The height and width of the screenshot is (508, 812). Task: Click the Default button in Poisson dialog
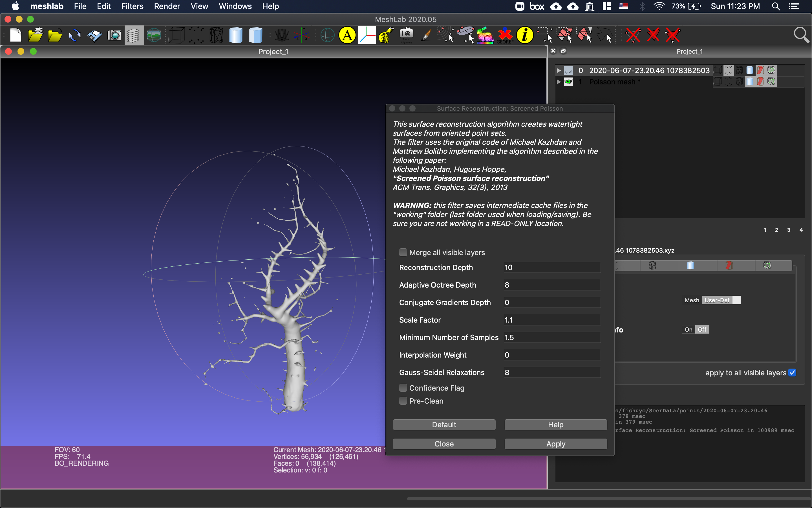click(x=444, y=425)
